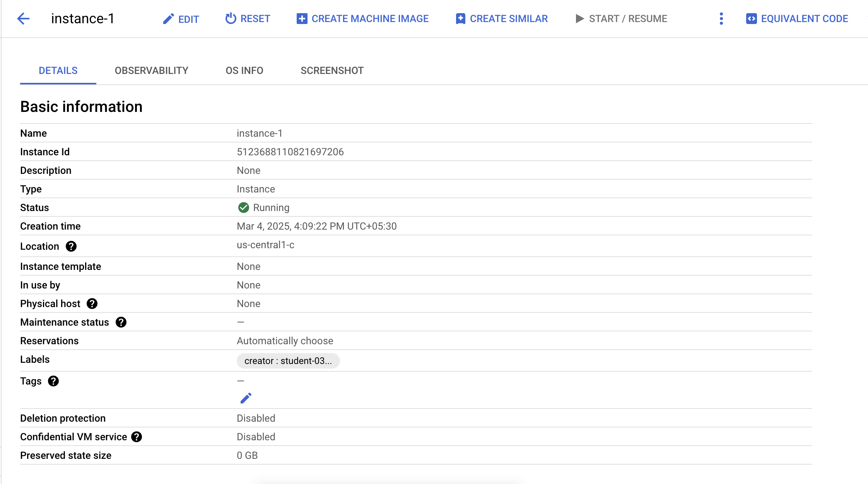Click the Create Machine Image plus icon
Viewport: 868px width, 484px height.
pyautogui.click(x=301, y=18)
